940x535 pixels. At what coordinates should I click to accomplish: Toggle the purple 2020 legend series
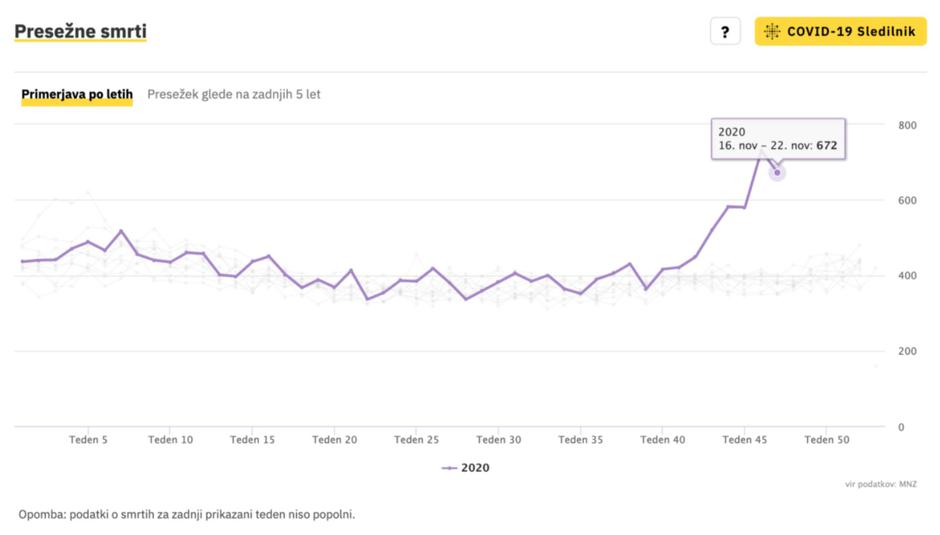466,467
